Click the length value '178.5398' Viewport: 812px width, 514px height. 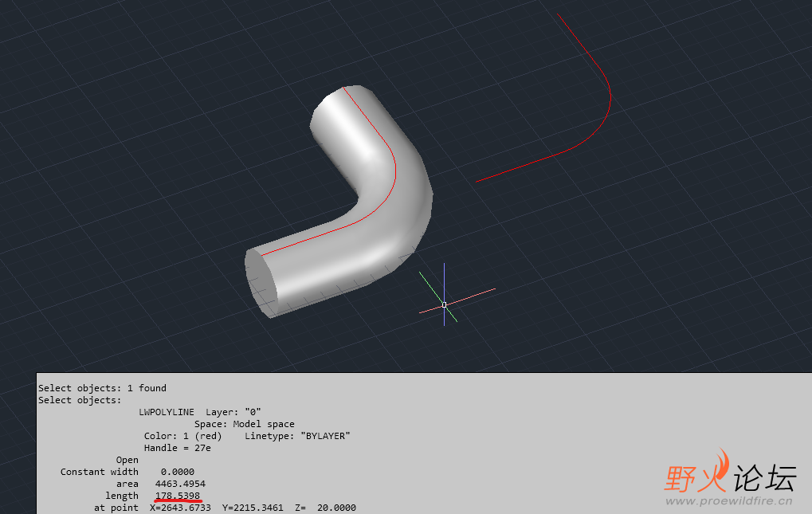tap(178, 496)
